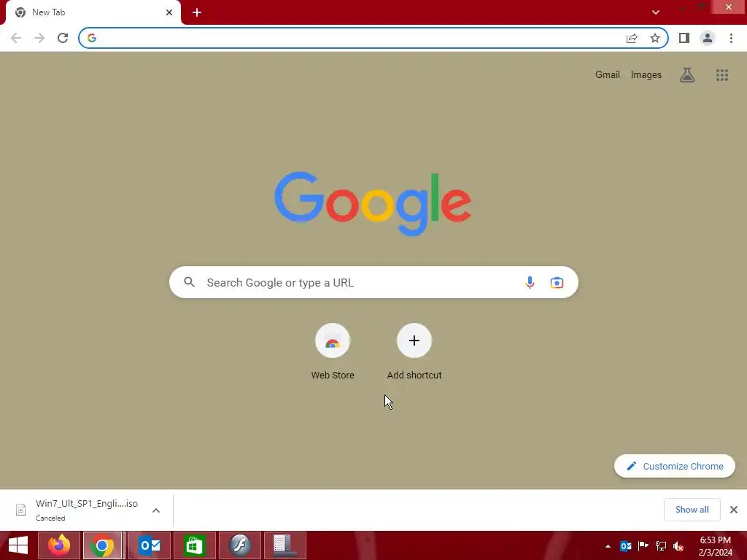
Task: Open Images link
Action: (x=646, y=75)
